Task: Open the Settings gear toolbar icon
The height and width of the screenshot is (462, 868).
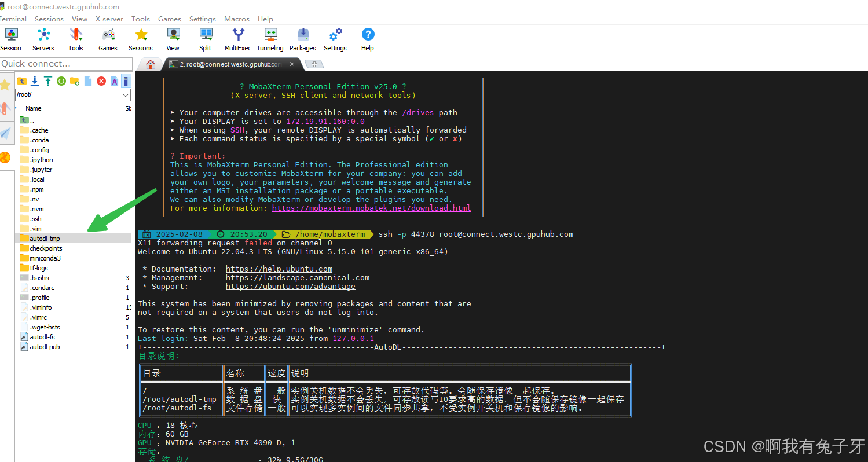Action: point(335,39)
